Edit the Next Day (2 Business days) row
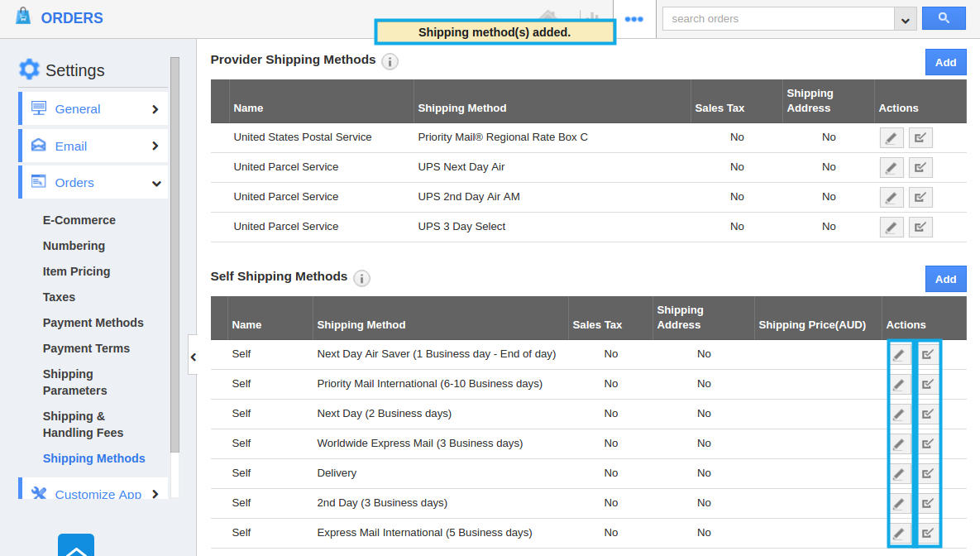Screen dimensions: 980x556 click(899, 414)
